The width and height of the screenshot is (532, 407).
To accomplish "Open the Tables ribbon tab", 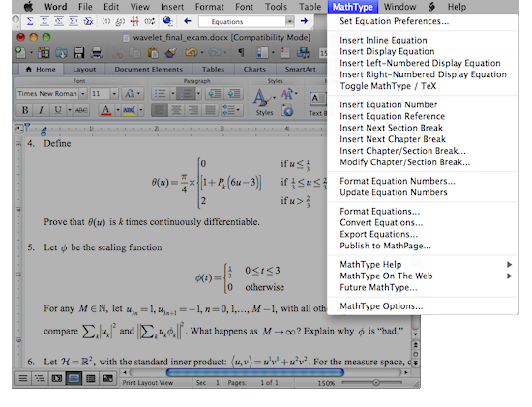I will tap(213, 70).
